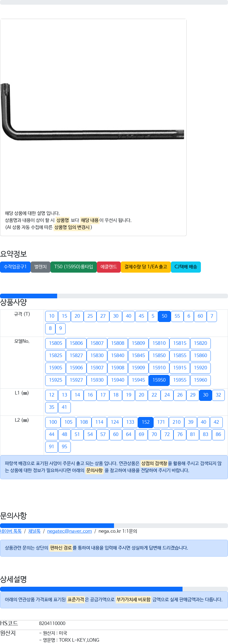Screen dimensions: 228x644
Task: Choose L2 length 210
Action: pyautogui.click(x=176, y=422)
